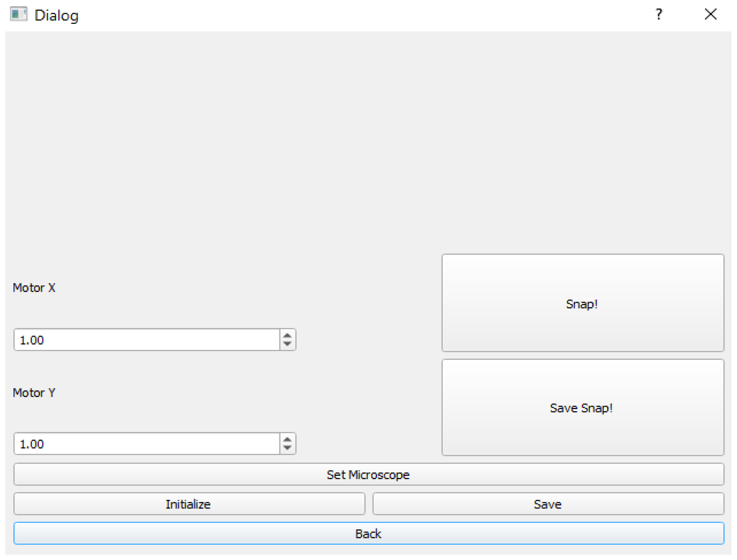Click inside the Motor X value field
Image resolution: width=737 pixels, height=560 pixels.
(147, 340)
